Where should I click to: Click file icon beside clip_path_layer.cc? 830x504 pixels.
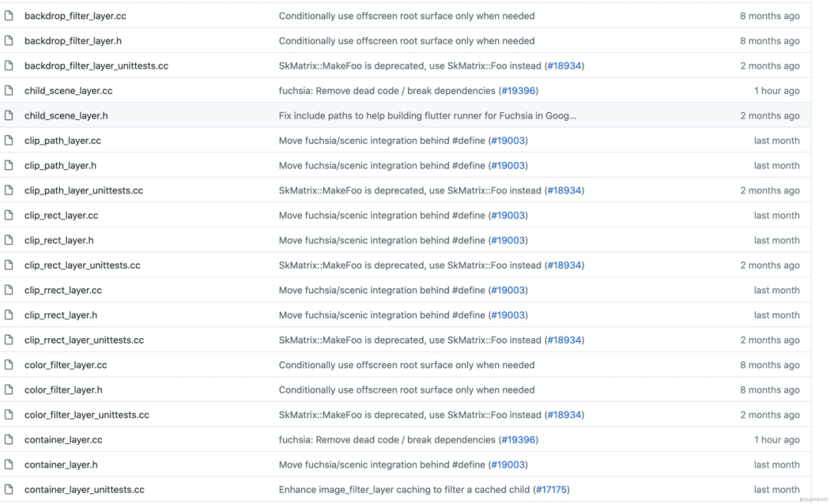[9, 141]
